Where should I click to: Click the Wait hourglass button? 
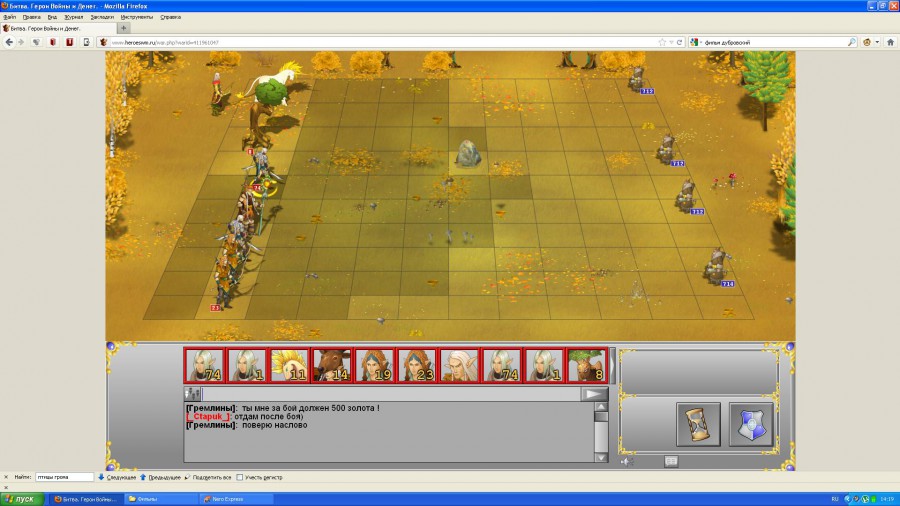[698, 424]
